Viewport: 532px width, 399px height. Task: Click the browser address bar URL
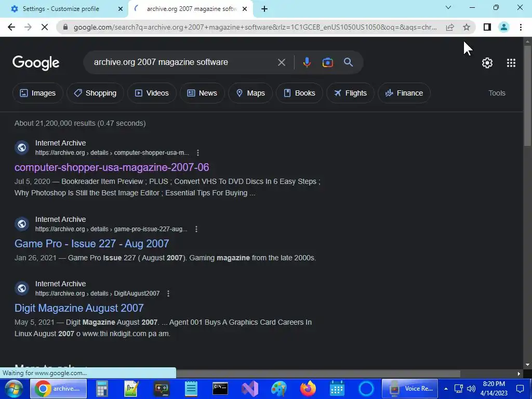pyautogui.click(x=255, y=27)
